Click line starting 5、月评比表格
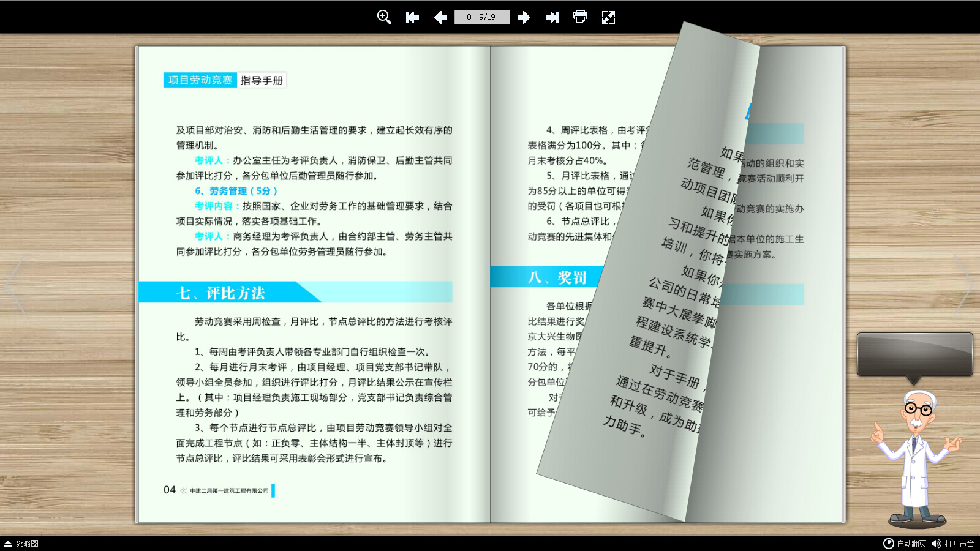Viewport: 980px width, 551px height. pos(591,176)
